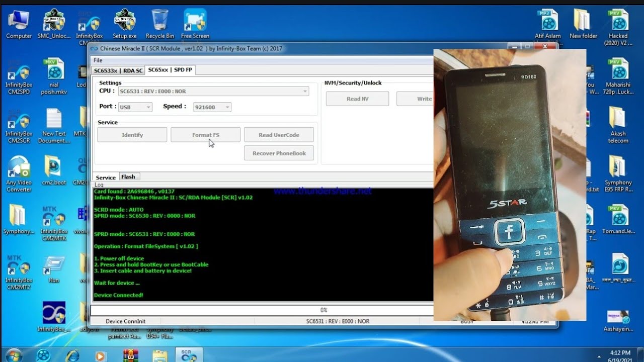Click status bar 'SC6531 : REV : E000 : NOR'
Viewport: 644px width, 362px height.
click(338, 321)
